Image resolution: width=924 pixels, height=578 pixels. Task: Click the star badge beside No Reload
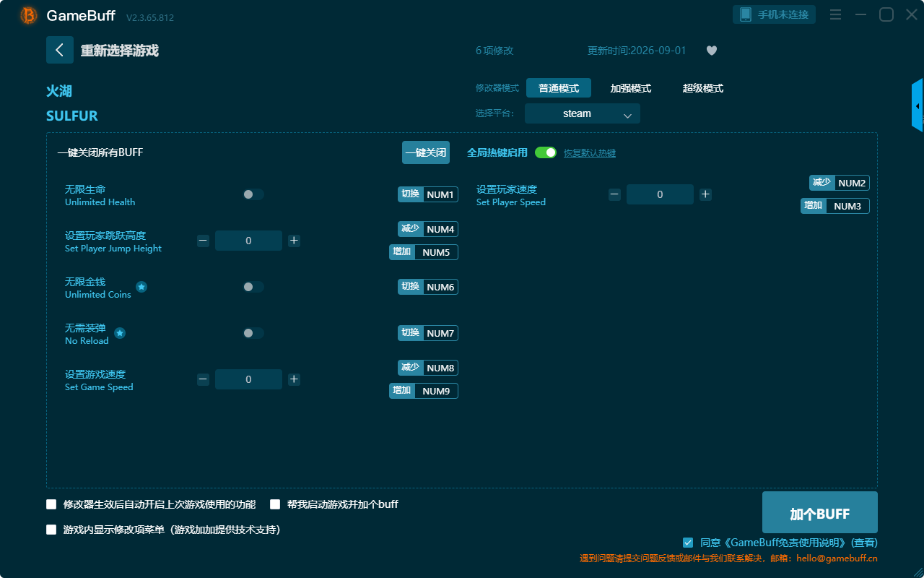120,333
